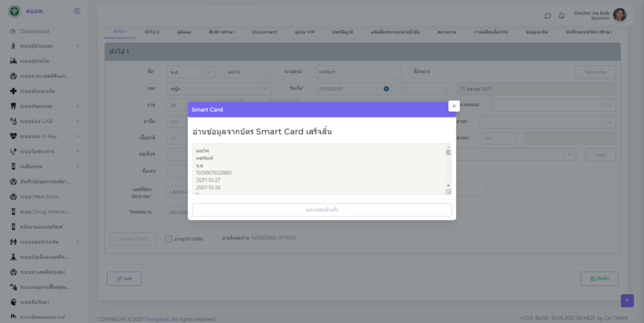
Task: Open the name title dropdown
Action: [208, 72]
